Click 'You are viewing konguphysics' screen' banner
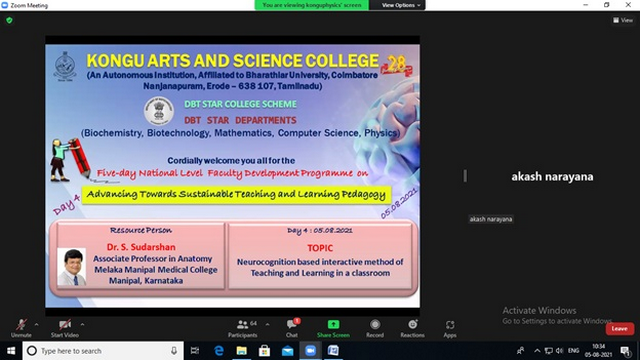Viewport: 640px width, 360px height. click(312, 5)
